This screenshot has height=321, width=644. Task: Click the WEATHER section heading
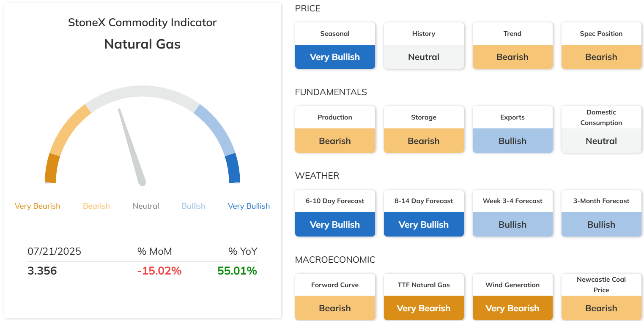(x=317, y=176)
